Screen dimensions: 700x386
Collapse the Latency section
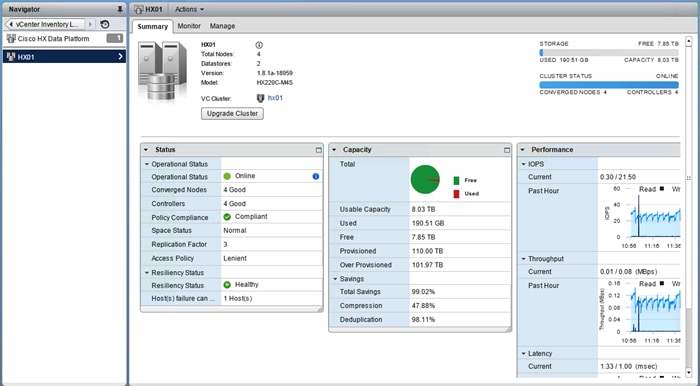click(x=524, y=353)
